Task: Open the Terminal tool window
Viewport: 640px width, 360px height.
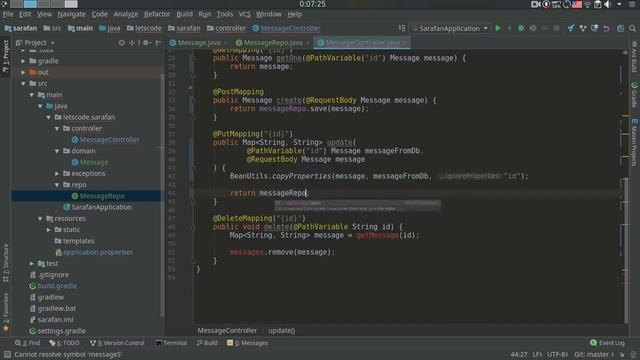Action: pos(171,343)
